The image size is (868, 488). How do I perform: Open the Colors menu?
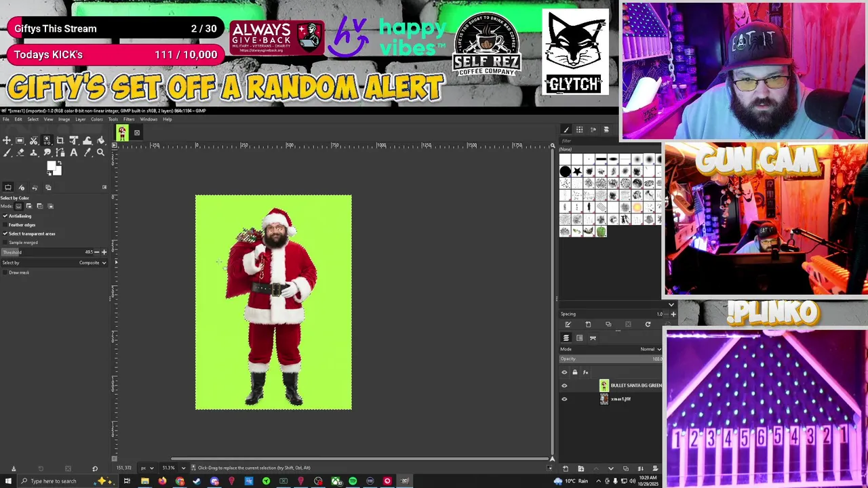click(x=97, y=119)
